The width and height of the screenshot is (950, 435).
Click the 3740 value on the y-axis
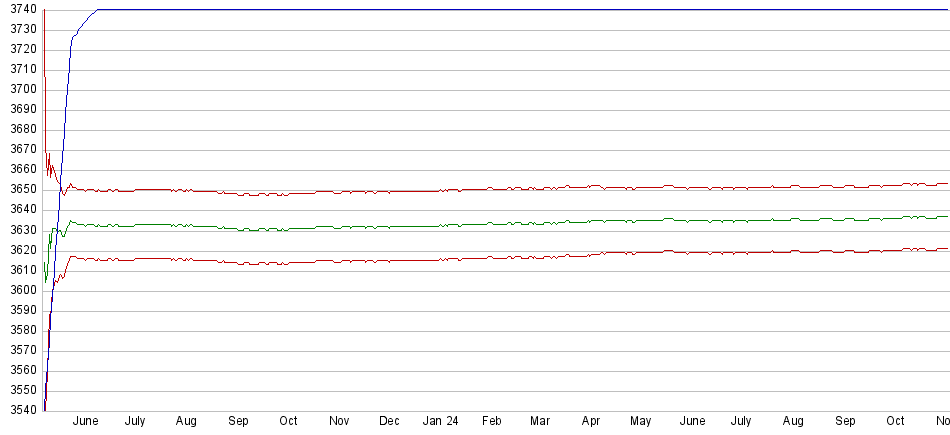pos(22,9)
